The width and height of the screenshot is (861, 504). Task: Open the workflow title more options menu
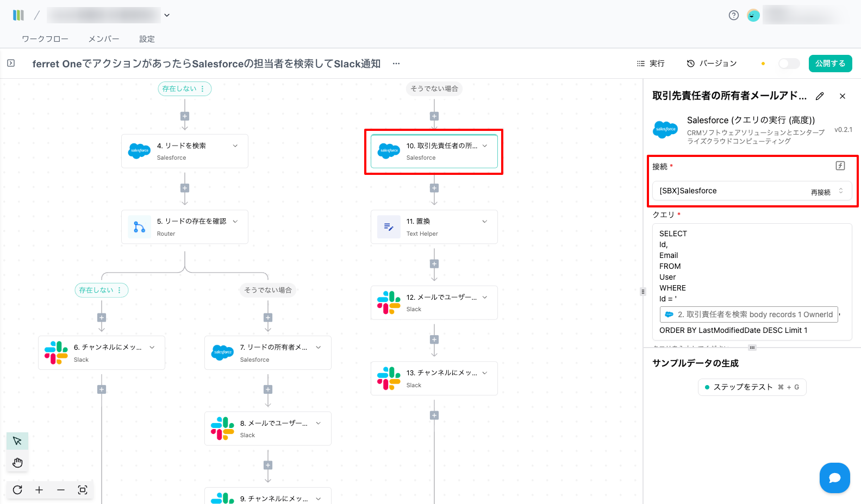pyautogui.click(x=396, y=64)
